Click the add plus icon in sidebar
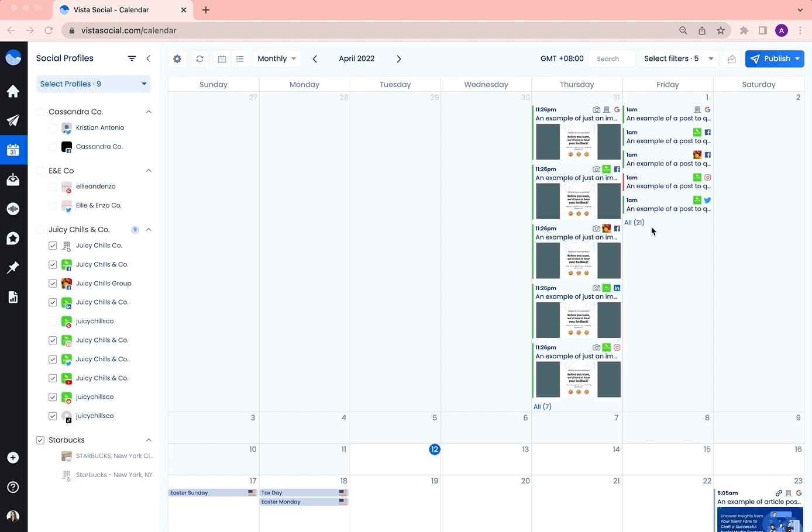The width and height of the screenshot is (812, 532). tap(13, 458)
